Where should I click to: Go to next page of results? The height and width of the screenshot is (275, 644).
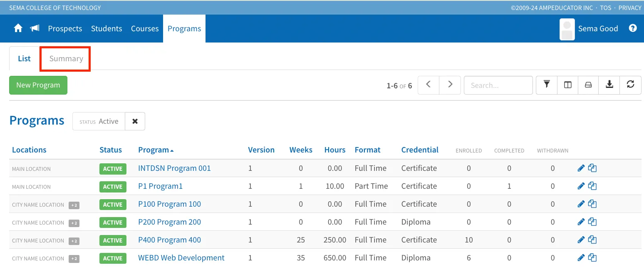click(x=450, y=85)
